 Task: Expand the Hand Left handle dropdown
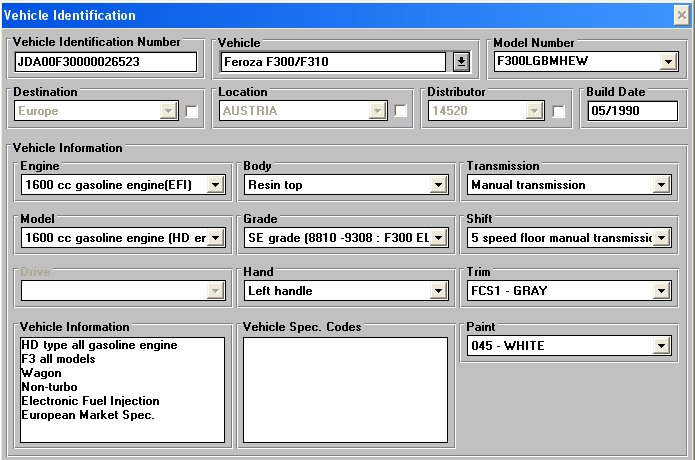click(x=438, y=291)
